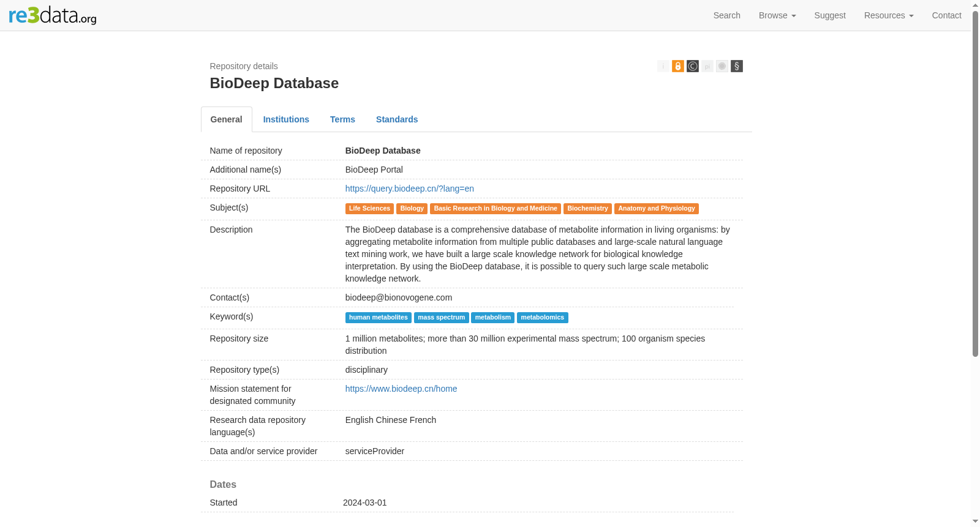Screen dimensions: 980x527
Task: Click the section sign policy badge
Action: click(737, 66)
